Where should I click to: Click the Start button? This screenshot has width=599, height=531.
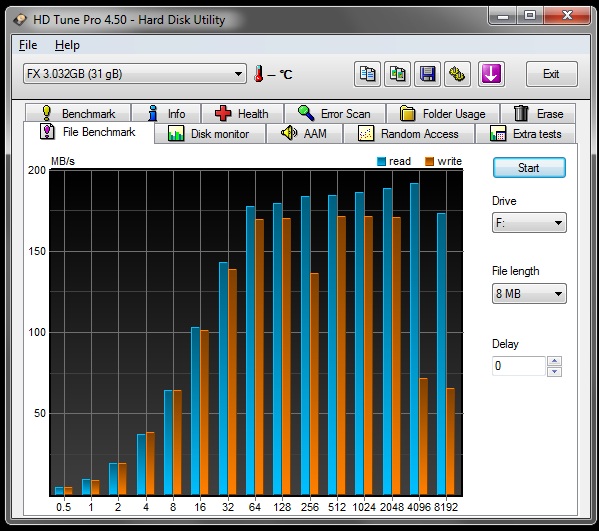coord(529,168)
